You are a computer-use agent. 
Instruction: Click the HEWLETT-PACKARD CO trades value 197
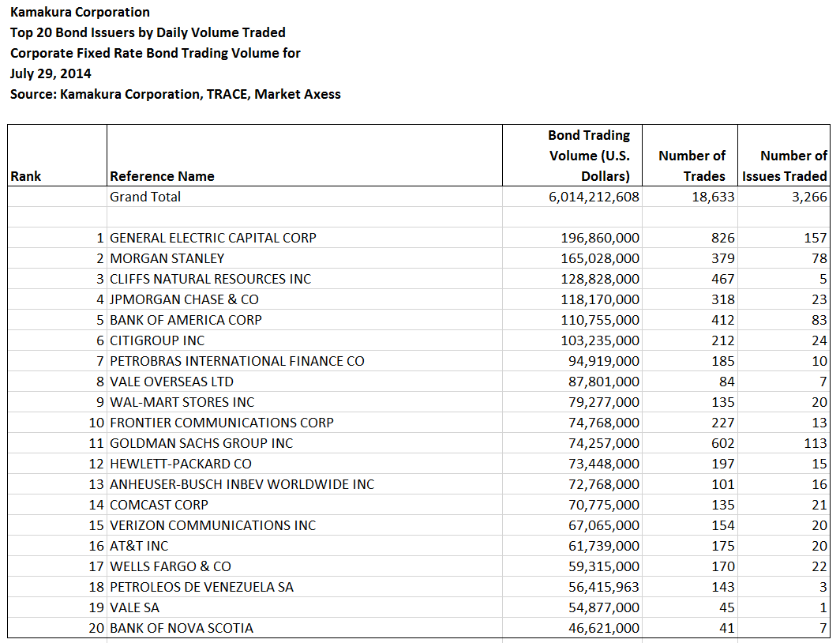[x=723, y=464]
